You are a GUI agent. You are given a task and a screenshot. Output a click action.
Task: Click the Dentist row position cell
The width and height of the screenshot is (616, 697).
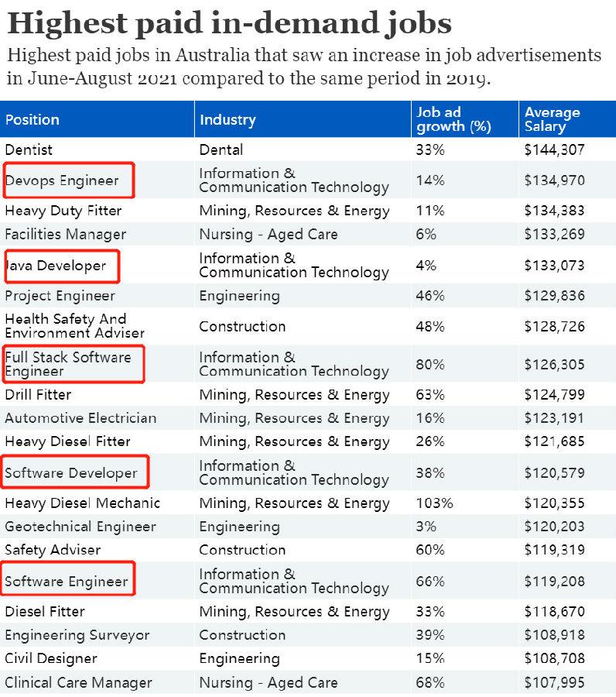coord(29,149)
